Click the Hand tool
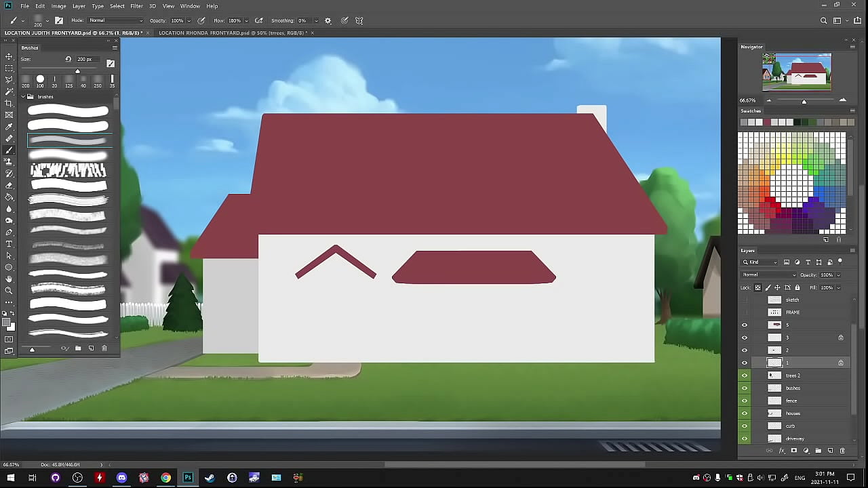 click(x=9, y=279)
